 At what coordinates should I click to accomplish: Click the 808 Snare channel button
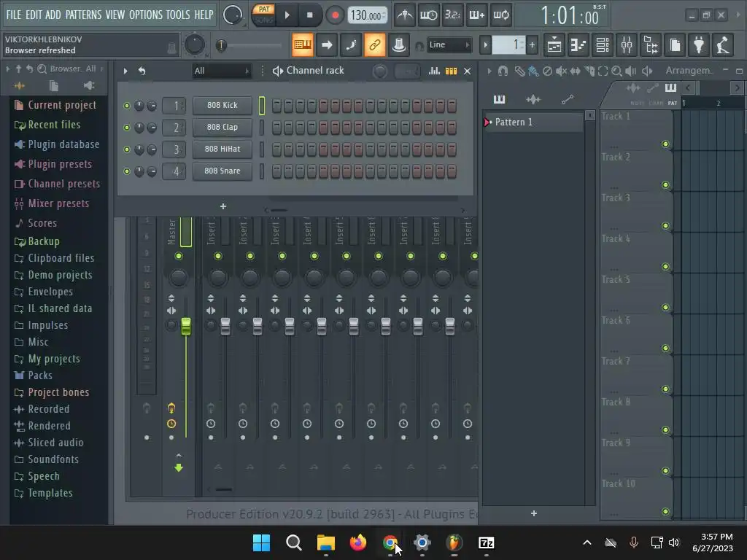(222, 171)
